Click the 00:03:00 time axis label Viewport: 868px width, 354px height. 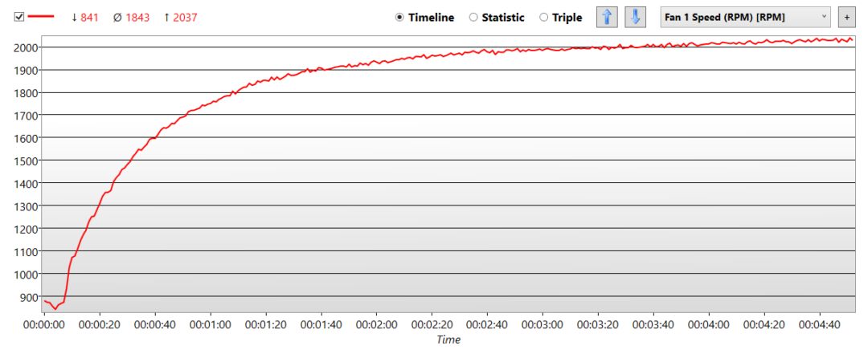click(x=542, y=324)
